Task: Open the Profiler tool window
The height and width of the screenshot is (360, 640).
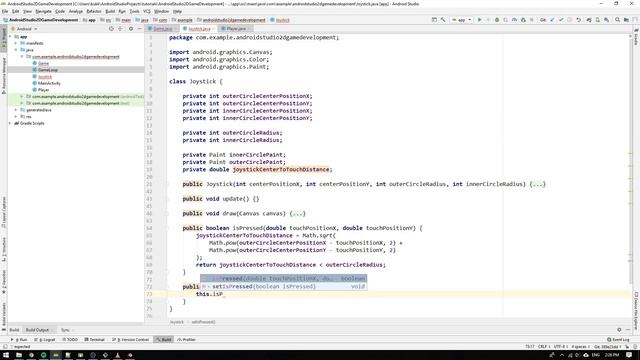Action: tap(187, 340)
